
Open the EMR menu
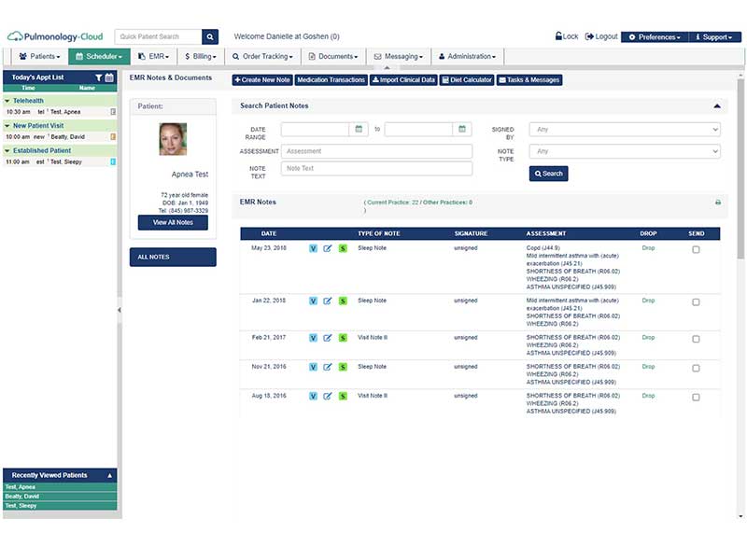pyautogui.click(x=154, y=56)
